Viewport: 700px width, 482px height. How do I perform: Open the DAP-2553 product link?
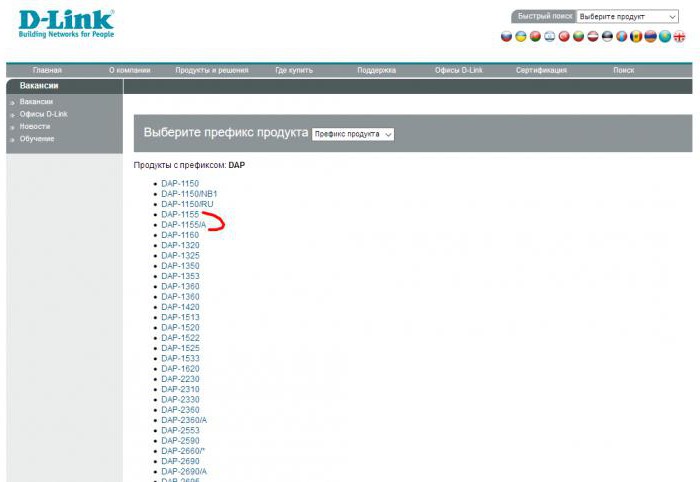[x=180, y=430]
